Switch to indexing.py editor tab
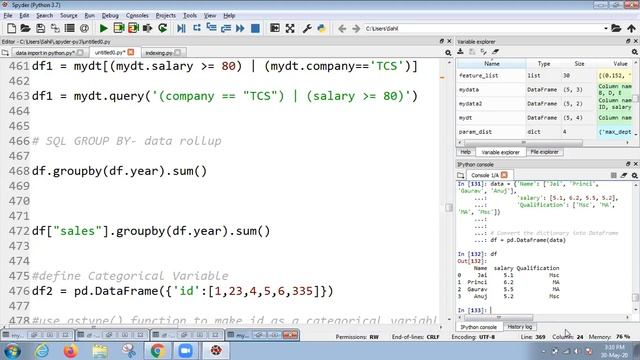 tap(163, 53)
